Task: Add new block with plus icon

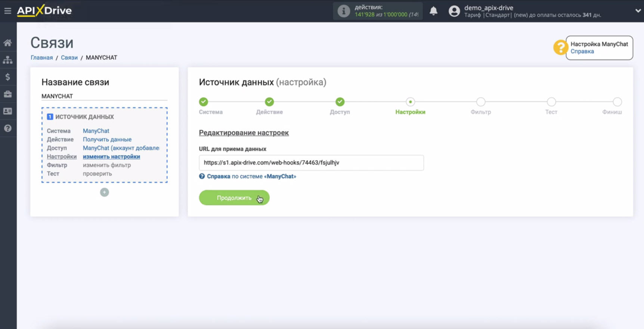Action: (x=105, y=192)
